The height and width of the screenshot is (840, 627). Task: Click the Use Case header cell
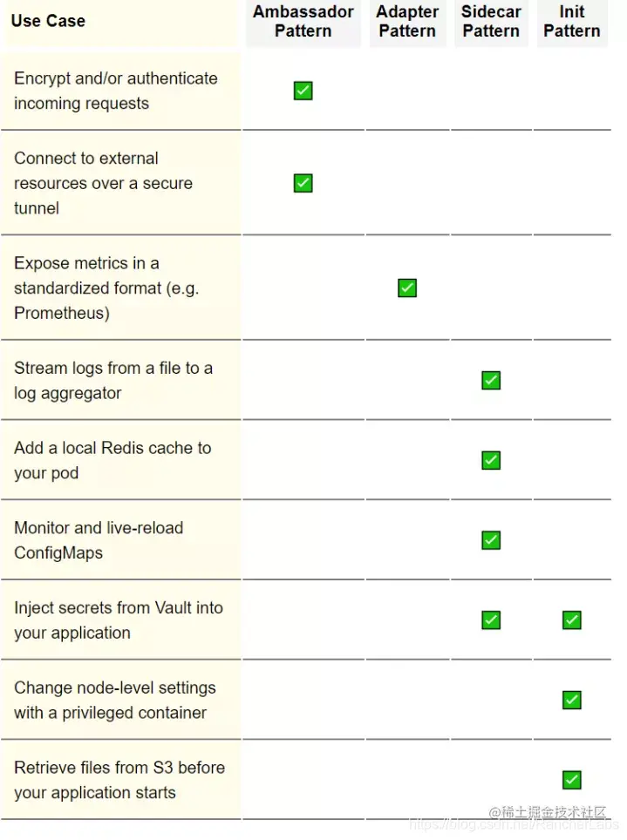click(x=48, y=21)
